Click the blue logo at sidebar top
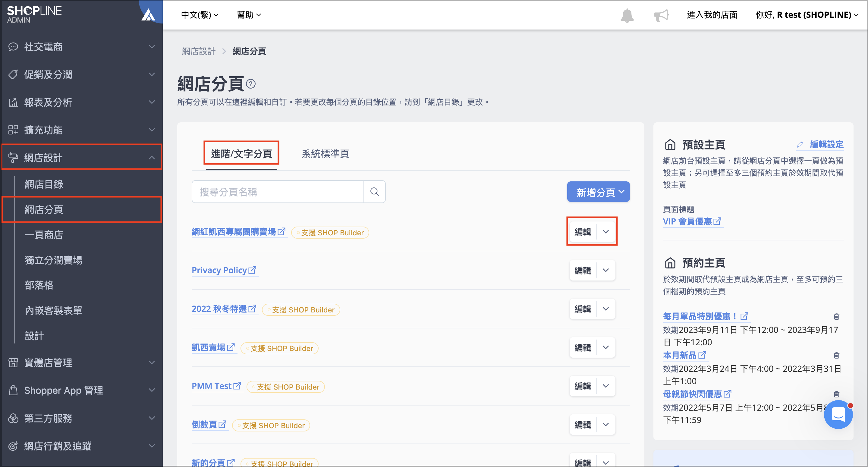The height and width of the screenshot is (467, 868). (148, 14)
